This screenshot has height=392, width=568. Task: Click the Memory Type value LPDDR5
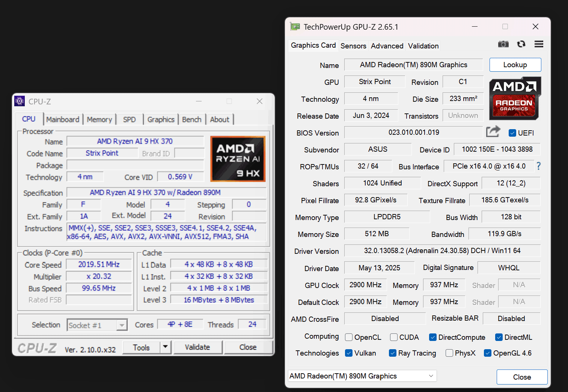[x=387, y=217]
